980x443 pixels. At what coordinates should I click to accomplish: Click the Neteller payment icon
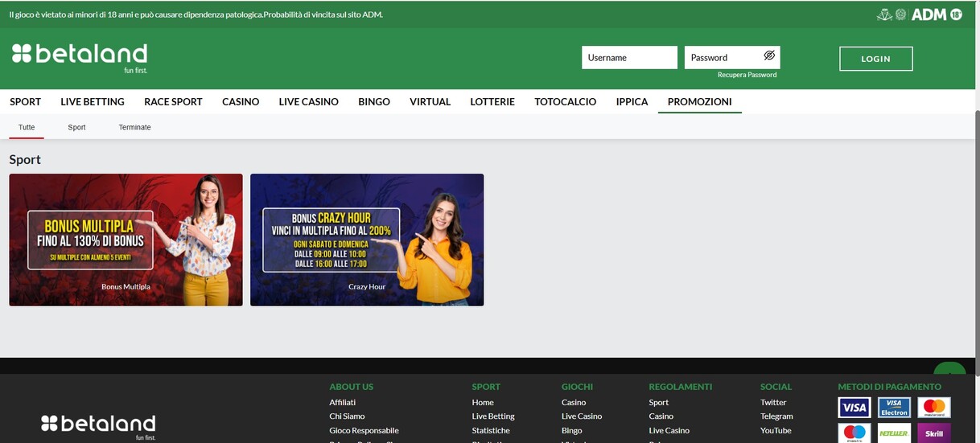894,433
